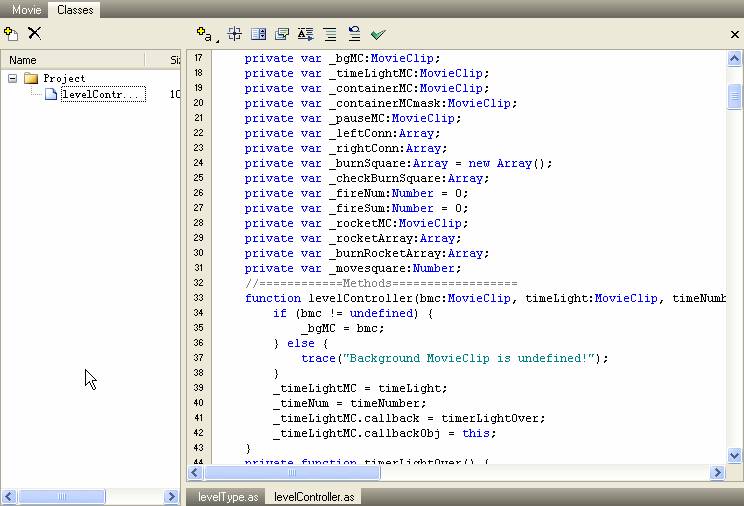Click _timeNum on line 40
The height and width of the screenshot is (506, 744).
pos(301,403)
